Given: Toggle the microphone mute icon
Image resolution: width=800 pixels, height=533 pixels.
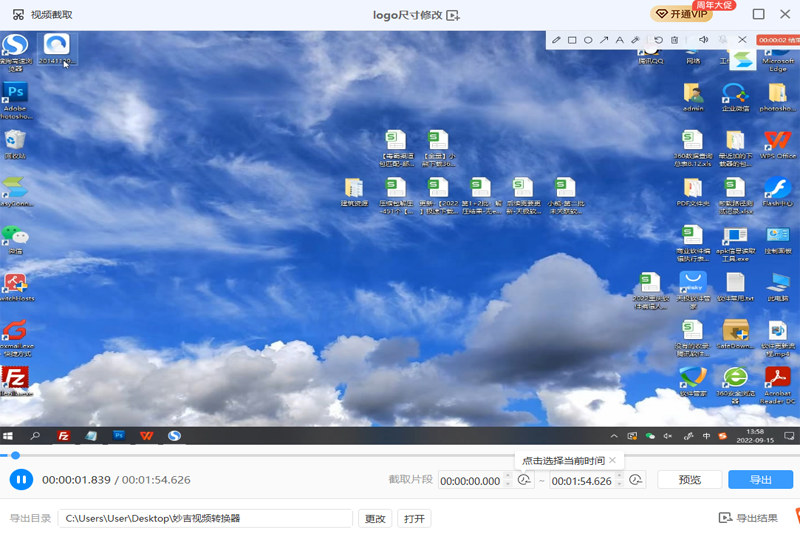Looking at the screenshot, I should click(x=722, y=40).
